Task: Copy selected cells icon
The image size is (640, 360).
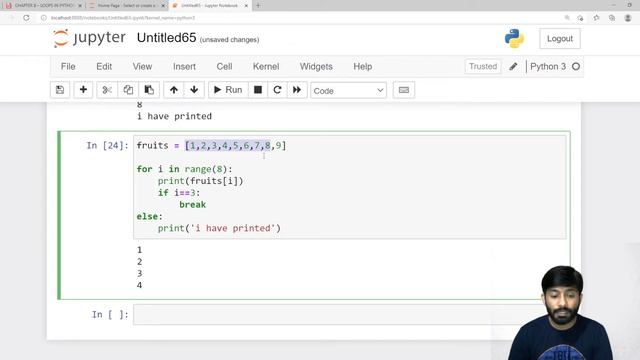Action: pyautogui.click(x=128, y=90)
